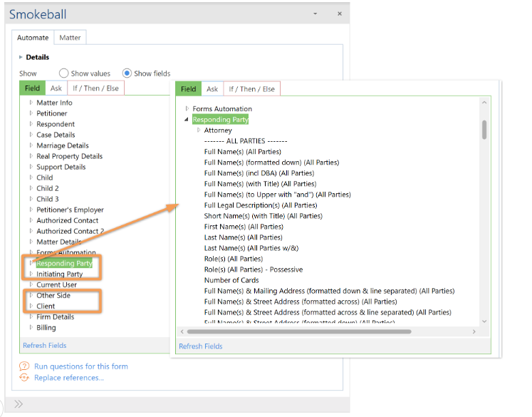Expand the Initiating Party node

(31, 274)
